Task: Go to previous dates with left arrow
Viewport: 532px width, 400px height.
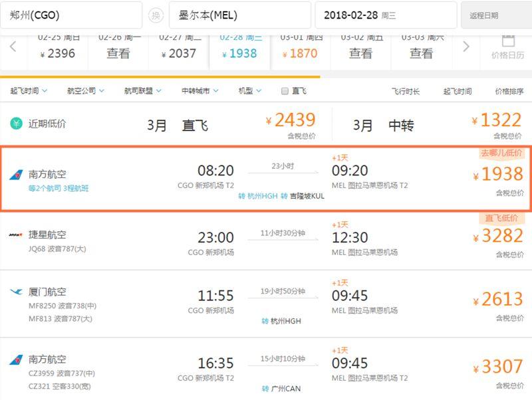Action: [13, 47]
